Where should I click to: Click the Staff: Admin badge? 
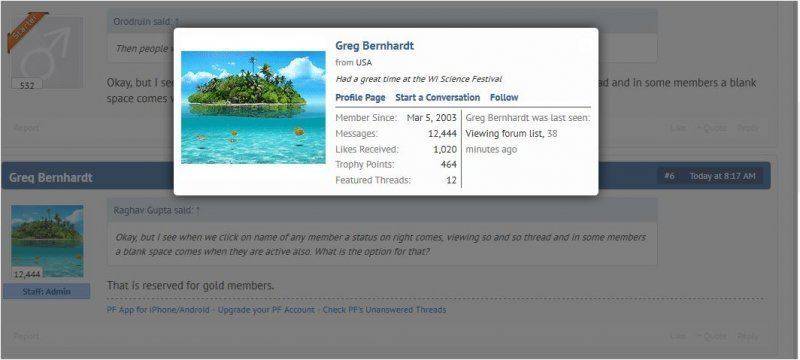coord(46,292)
